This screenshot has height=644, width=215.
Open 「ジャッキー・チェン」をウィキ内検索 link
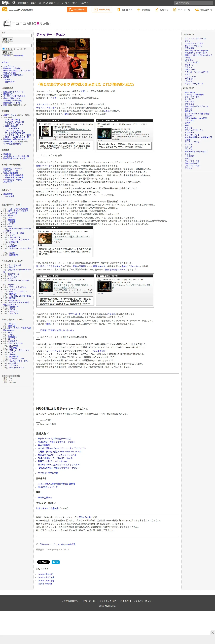pos(57,544)
